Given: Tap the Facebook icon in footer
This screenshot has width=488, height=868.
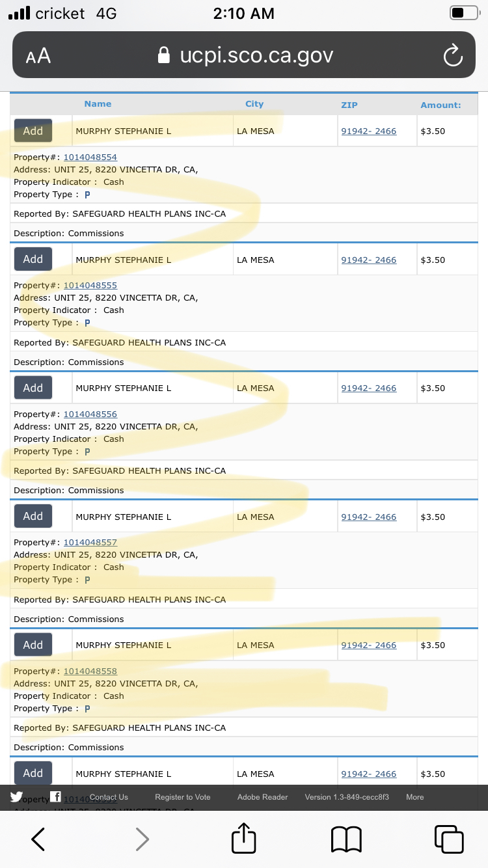Looking at the screenshot, I should coord(56,796).
